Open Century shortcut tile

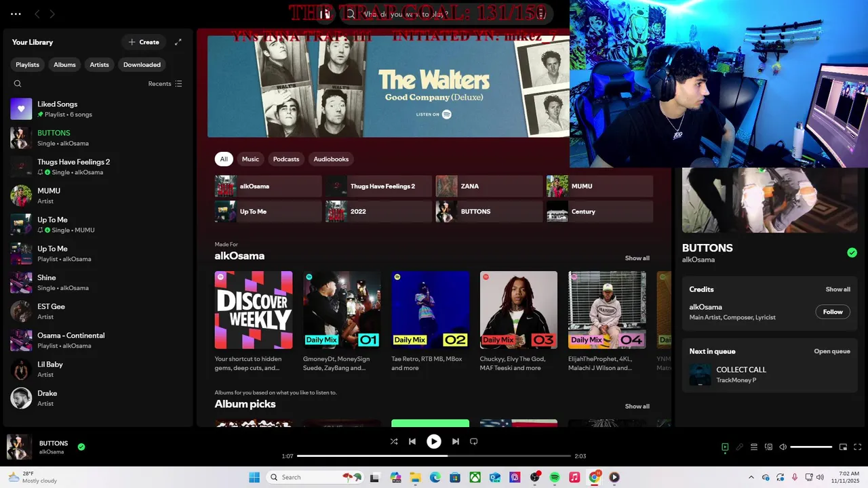click(599, 211)
